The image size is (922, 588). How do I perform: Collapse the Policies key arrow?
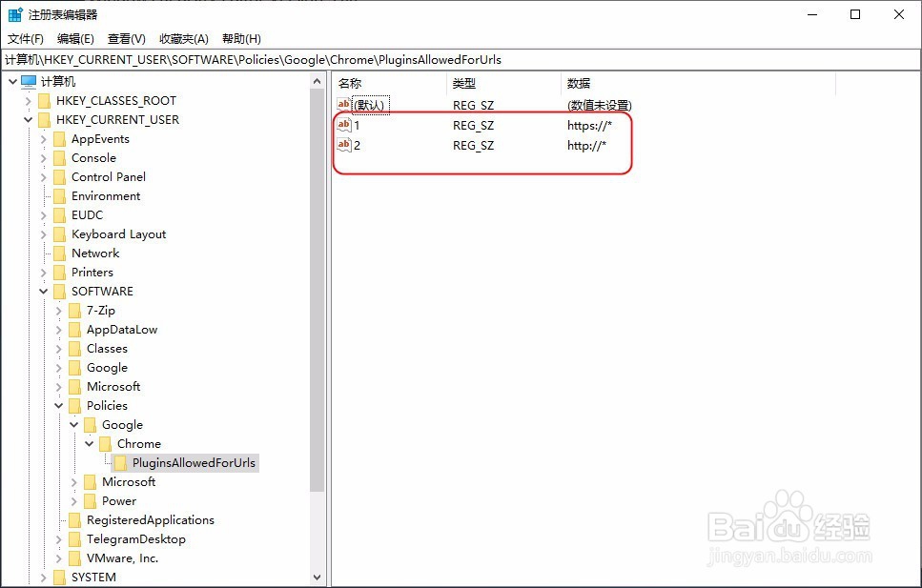[58, 406]
